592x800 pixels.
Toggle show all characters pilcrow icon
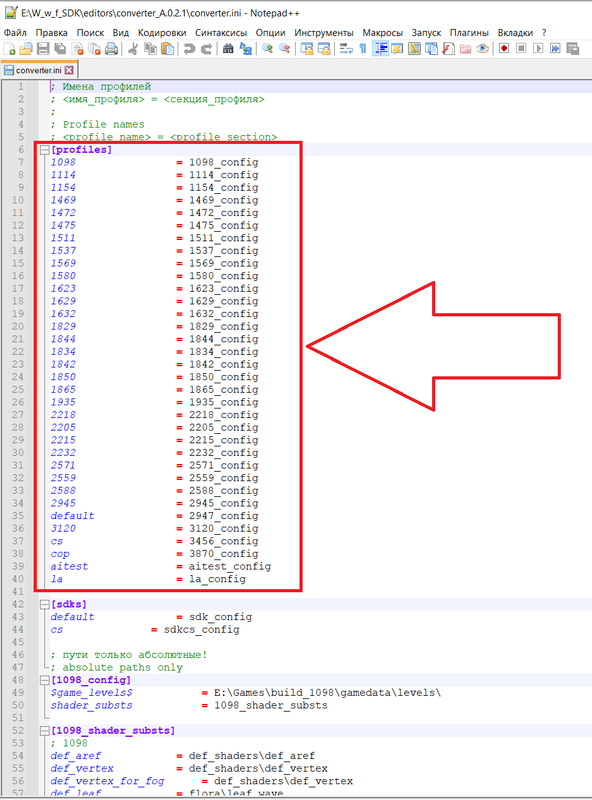pyautogui.click(x=363, y=49)
